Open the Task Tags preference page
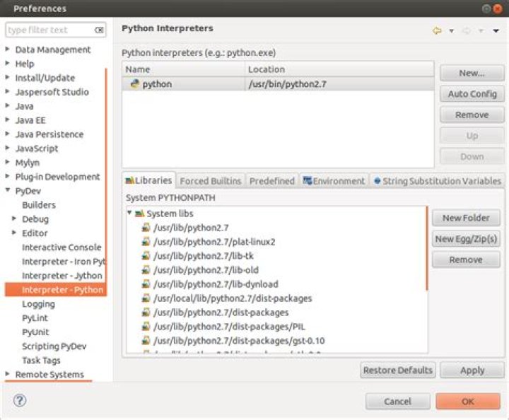The width and height of the screenshot is (509, 420). tap(41, 361)
